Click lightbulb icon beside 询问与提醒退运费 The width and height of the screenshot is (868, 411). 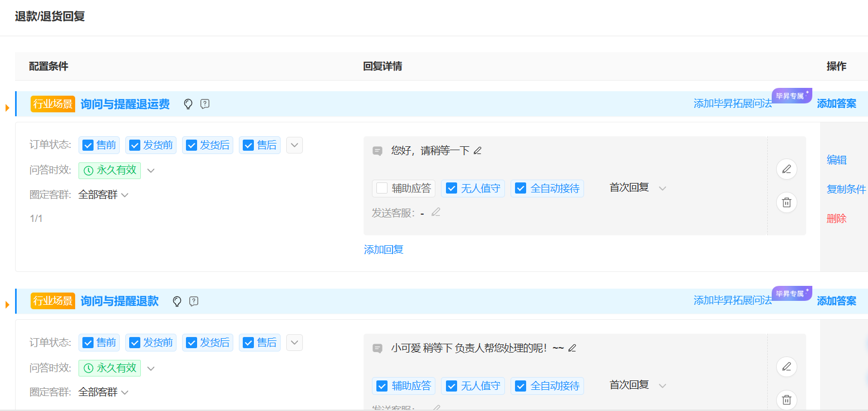coord(188,104)
